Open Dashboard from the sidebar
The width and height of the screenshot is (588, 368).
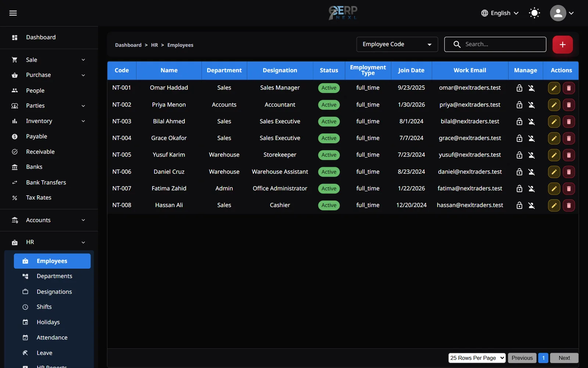click(49, 37)
